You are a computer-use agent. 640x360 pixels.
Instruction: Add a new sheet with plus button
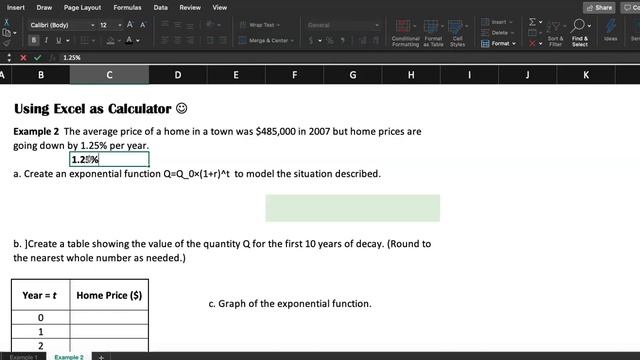pos(101,357)
